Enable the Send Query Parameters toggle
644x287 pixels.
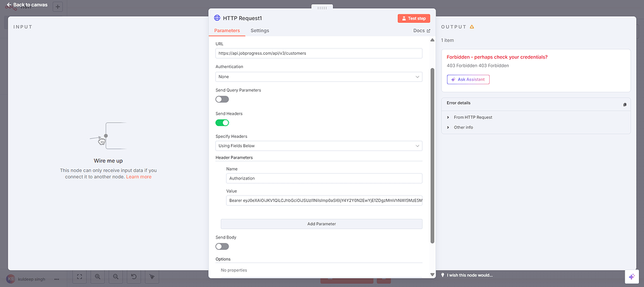coord(222,99)
